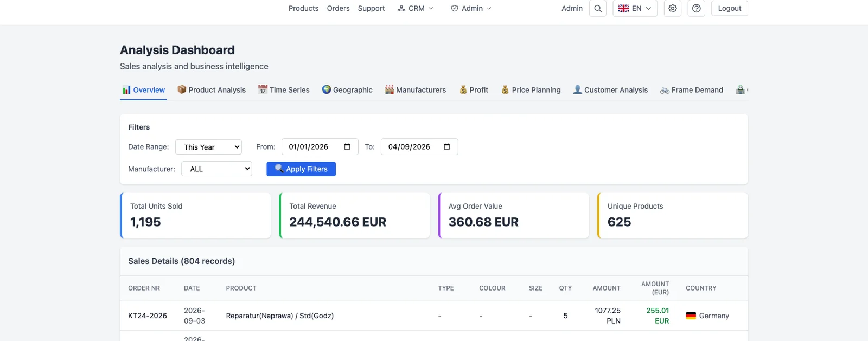Click the Apply Filters button
The width and height of the screenshot is (868, 341).
click(301, 169)
